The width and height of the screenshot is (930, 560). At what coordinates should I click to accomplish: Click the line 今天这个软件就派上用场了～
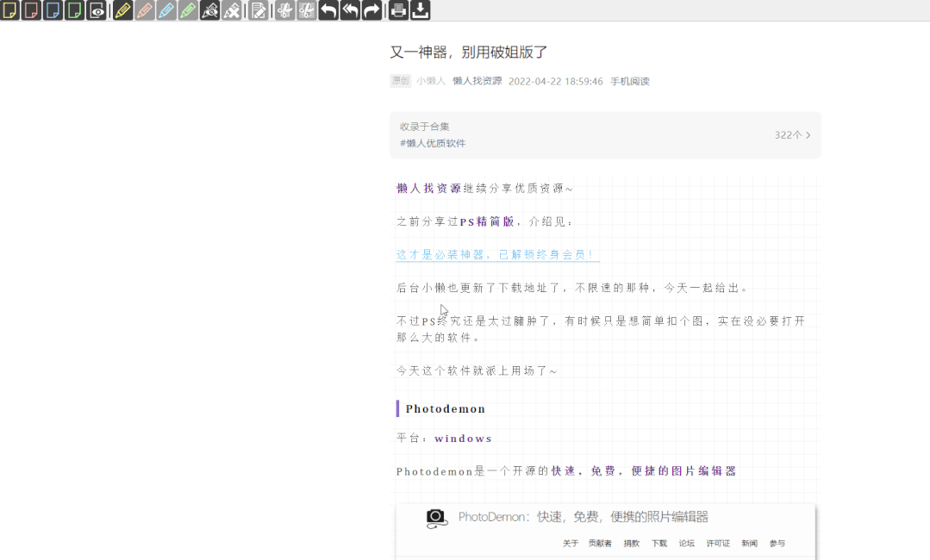pos(477,371)
